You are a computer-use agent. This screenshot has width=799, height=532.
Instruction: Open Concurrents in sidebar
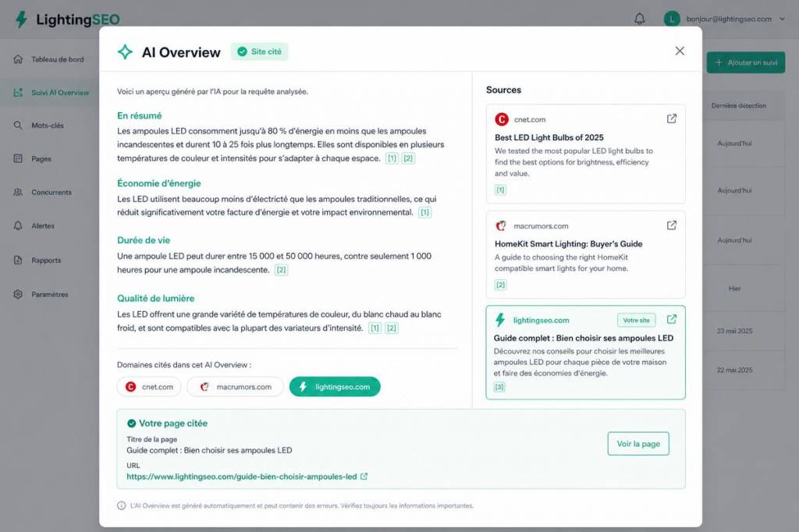[49, 192]
